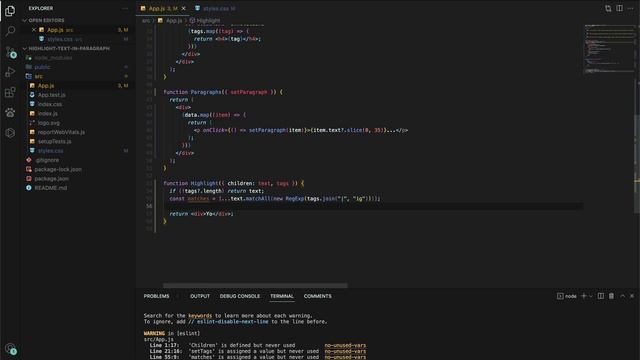The height and width of the screenshot is (360, 640).
Task: Select the node terminal instance
Action: (567, 296)
